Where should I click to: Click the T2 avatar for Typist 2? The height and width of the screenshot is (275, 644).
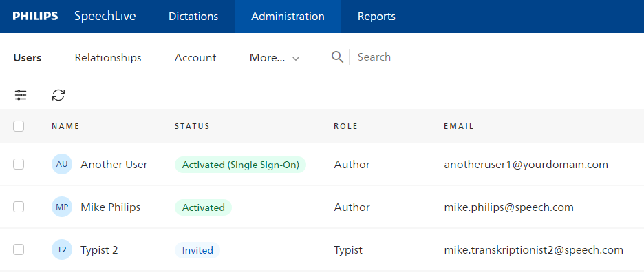click(x=62, y=249)
